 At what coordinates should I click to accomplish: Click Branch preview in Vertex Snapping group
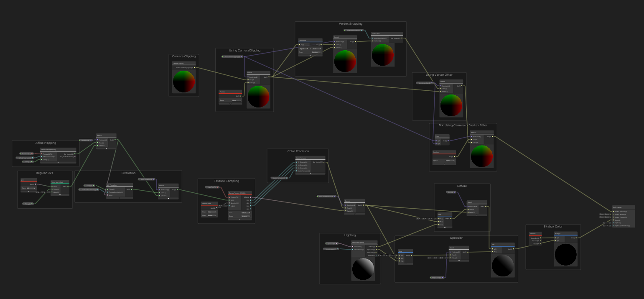(345, 61)
